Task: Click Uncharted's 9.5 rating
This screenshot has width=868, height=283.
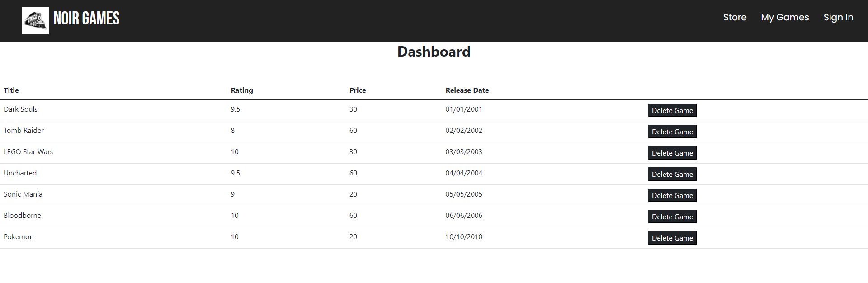Action: (236, 173)
